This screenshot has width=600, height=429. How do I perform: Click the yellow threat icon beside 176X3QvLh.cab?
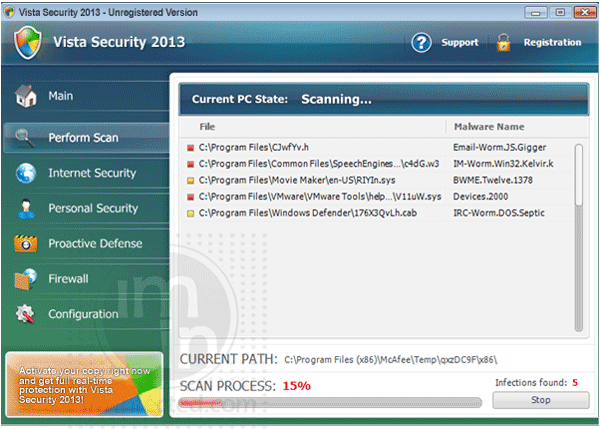coord(190,214)
